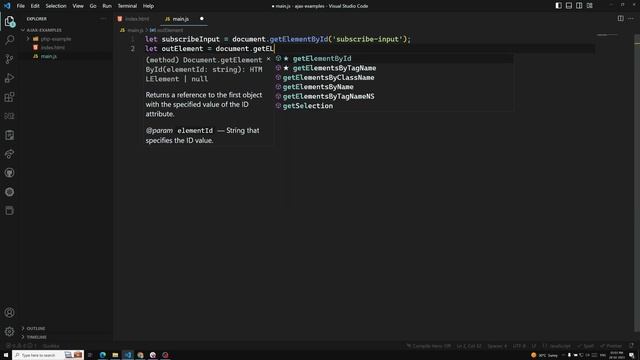Choose getElementsByTagName suggestion
The image size is (640, 360).
tap(394, 68)
